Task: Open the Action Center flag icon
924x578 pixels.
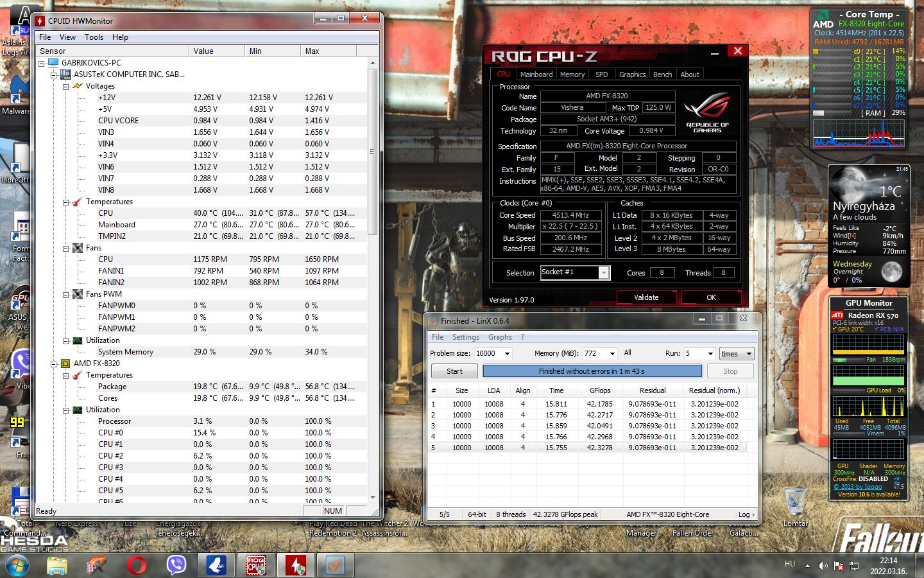Action: (839, 566)
